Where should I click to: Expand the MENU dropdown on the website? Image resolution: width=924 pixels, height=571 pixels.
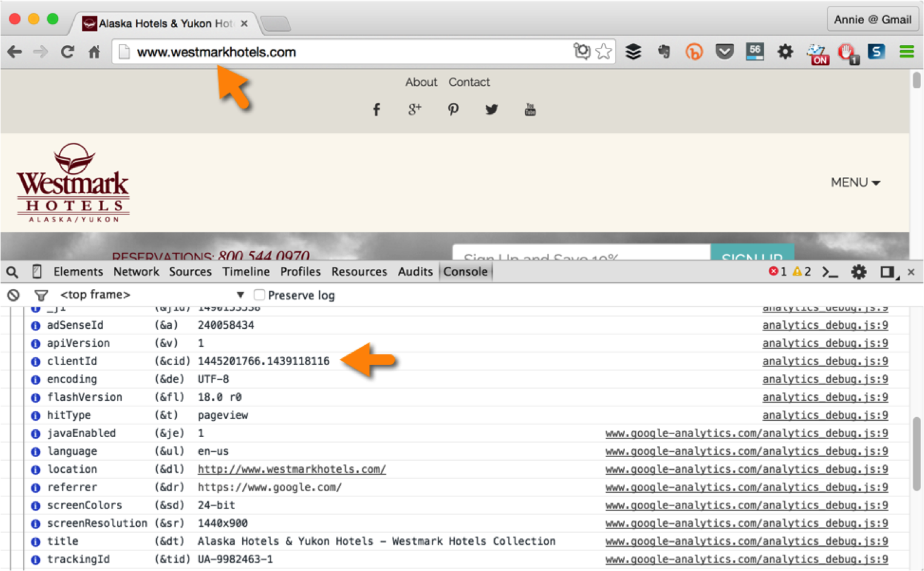coord(855,182)
